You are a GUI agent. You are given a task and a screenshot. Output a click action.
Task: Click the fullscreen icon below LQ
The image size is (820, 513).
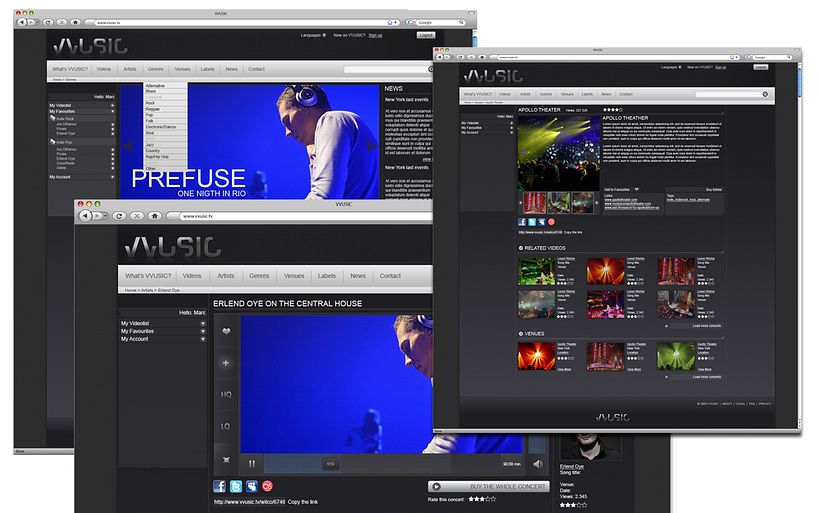226,460
